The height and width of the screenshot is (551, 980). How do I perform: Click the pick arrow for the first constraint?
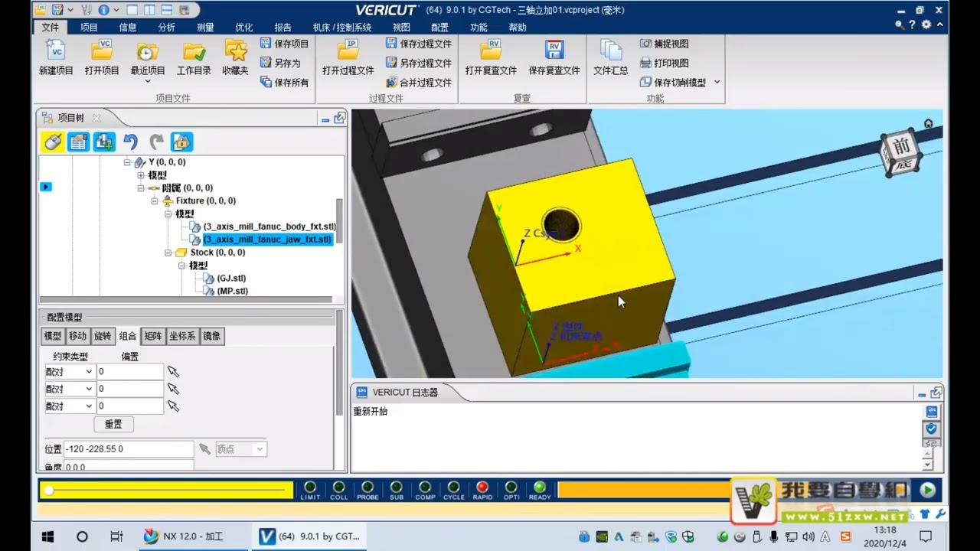pos(173,372)
